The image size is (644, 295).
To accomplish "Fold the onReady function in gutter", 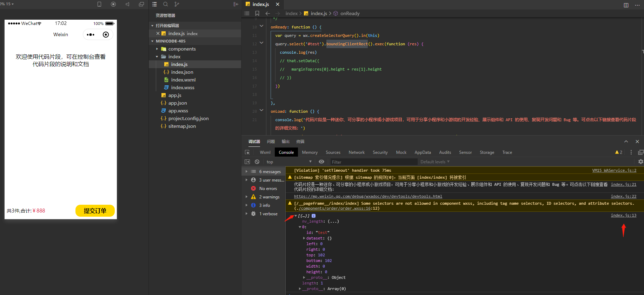I will (261, 26).
